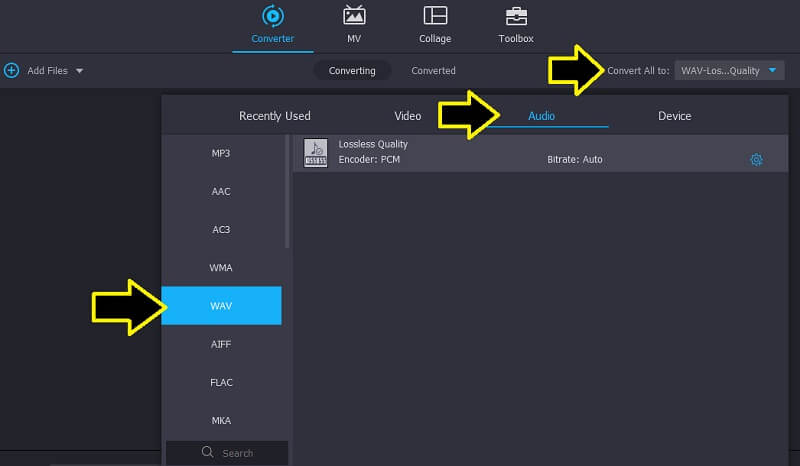Open the Collage layout icon
The image size is (800, 466).
coord(435,17)
